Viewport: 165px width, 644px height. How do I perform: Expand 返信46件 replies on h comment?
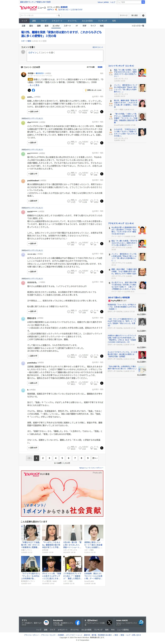(33, 448)
